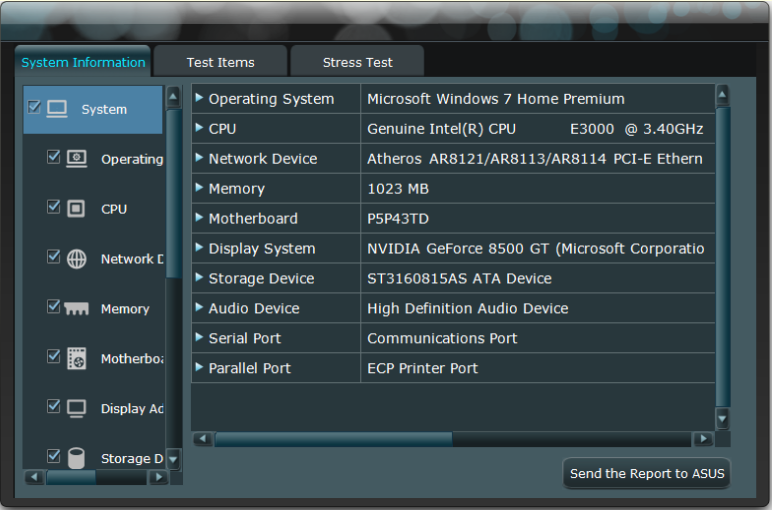The height and width of the screenshot is (510, 772).
Task: Click the Atheros AR8121 network value
Action: click(x=535, y=159)
